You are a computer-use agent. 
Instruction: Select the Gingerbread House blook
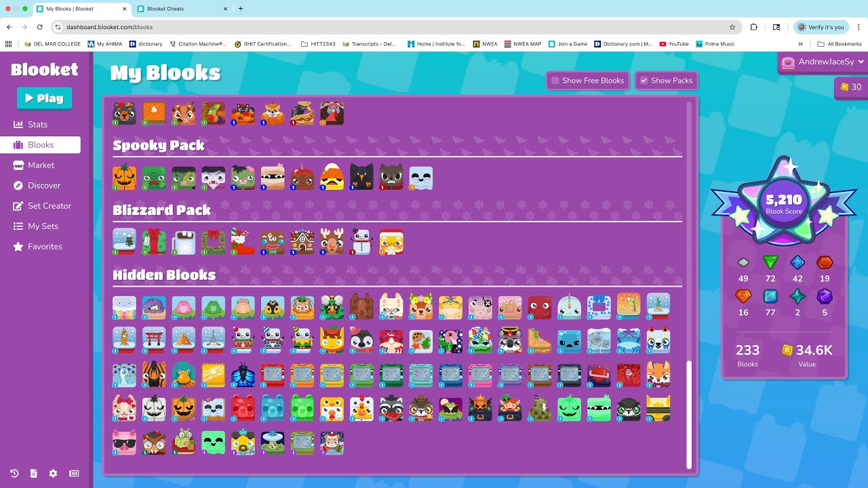coord(302,242)
